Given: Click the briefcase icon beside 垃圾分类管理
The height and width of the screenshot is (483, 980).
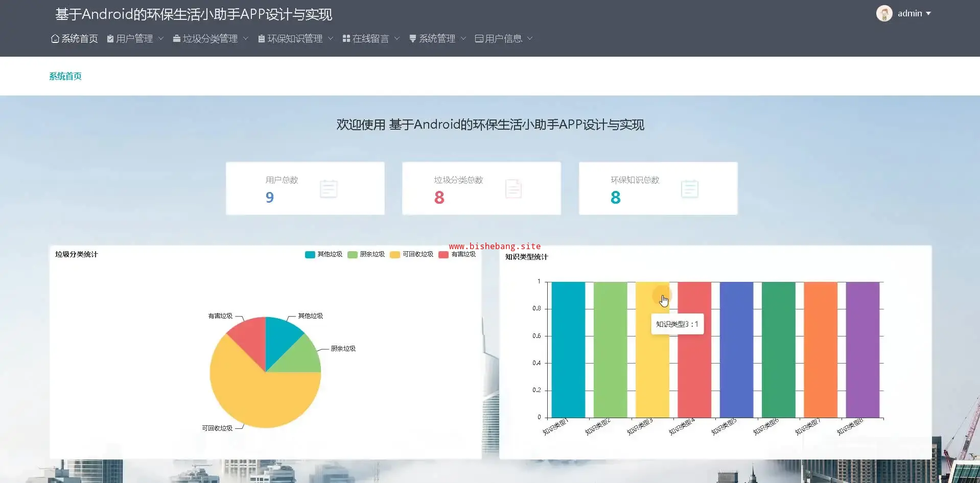Looking at the screenshot, I should point(177,39).
